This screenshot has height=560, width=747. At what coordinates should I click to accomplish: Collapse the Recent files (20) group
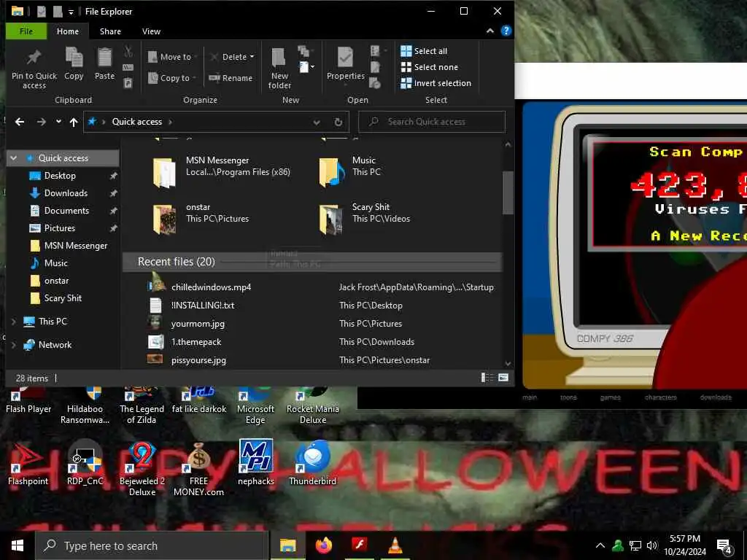coord(177,262)
